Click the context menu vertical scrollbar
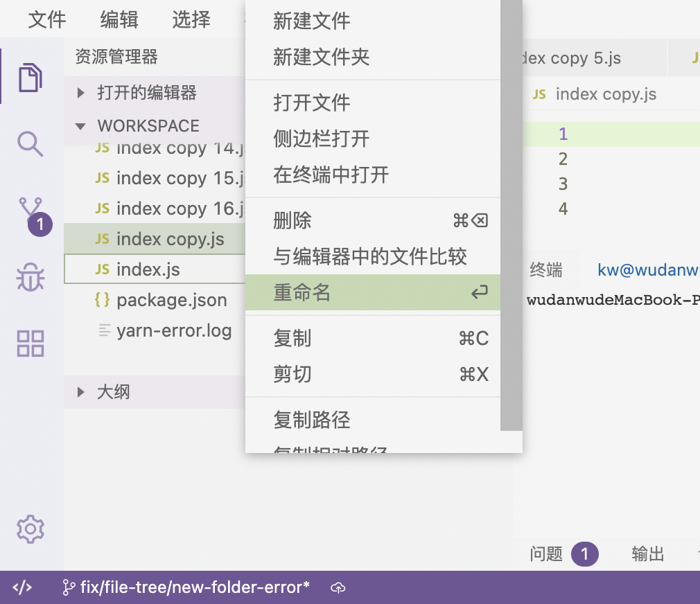The height and width of the screenshot is (604, 700). click(511, 215)
